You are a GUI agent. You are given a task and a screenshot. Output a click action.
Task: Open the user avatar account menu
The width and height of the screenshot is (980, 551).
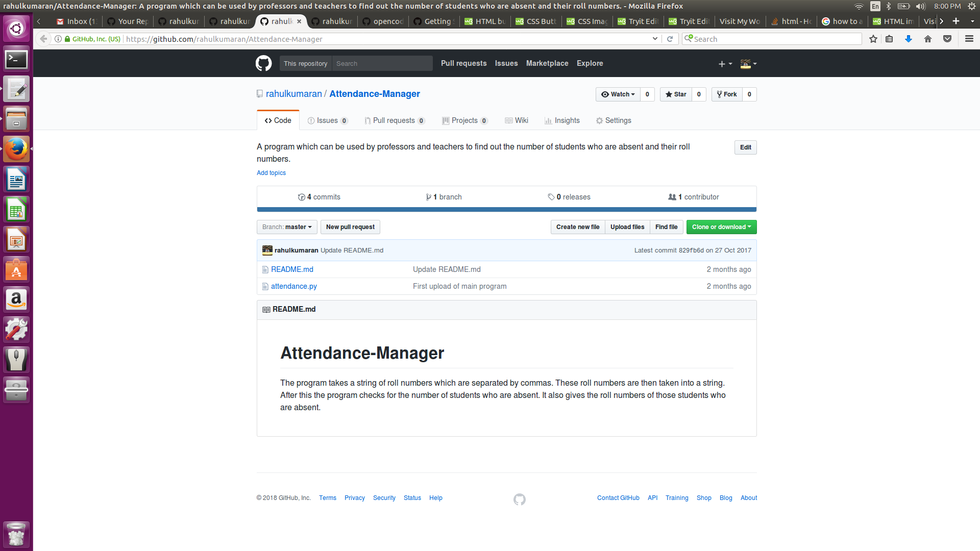pos(748,64)
